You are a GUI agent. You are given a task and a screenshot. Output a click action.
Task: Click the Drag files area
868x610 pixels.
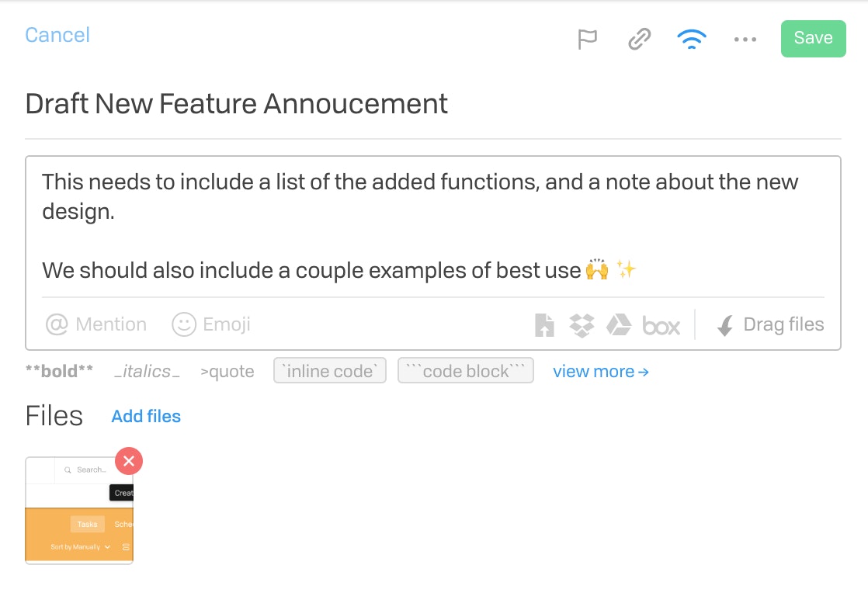770,324
